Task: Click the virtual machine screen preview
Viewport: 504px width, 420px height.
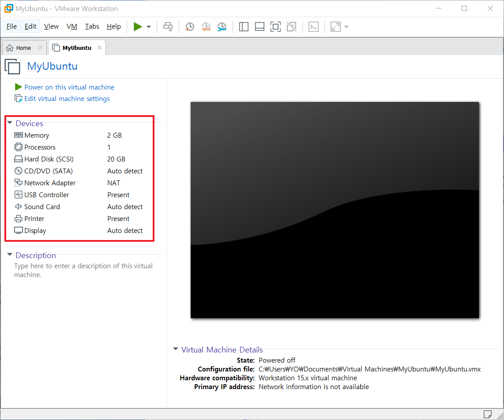Action: [x=335, y=210]
